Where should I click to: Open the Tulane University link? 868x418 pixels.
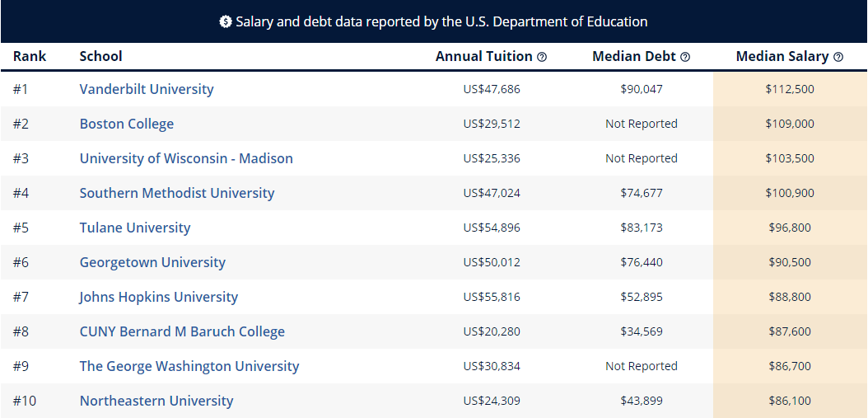tap(135, 228)
